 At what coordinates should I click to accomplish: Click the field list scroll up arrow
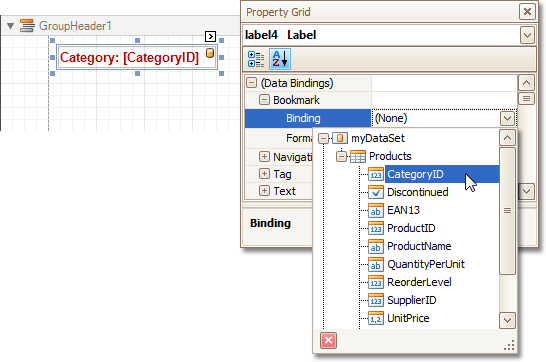[x=507, y=138]
